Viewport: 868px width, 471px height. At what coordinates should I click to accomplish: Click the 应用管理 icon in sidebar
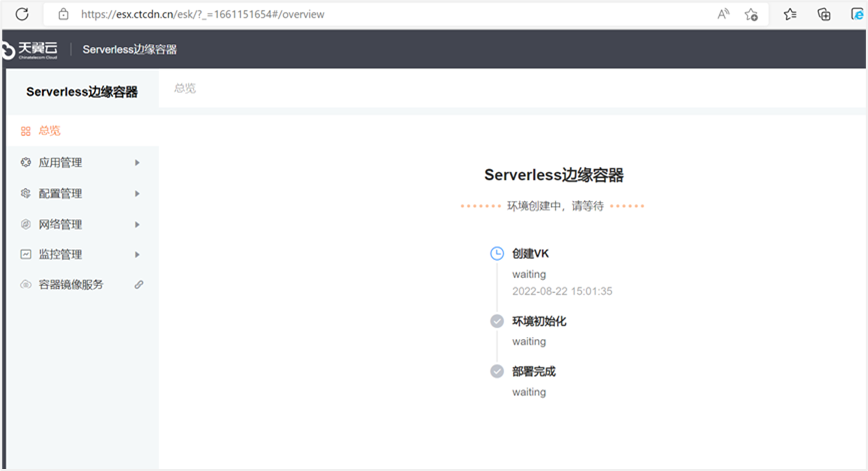click(x=25, y=162)
